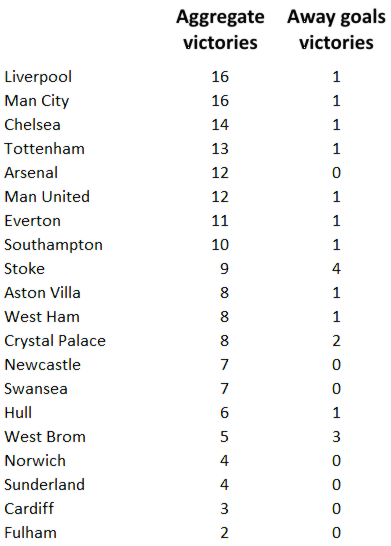Click the Norwich team name
391x546 pixels.
[35, 461]
